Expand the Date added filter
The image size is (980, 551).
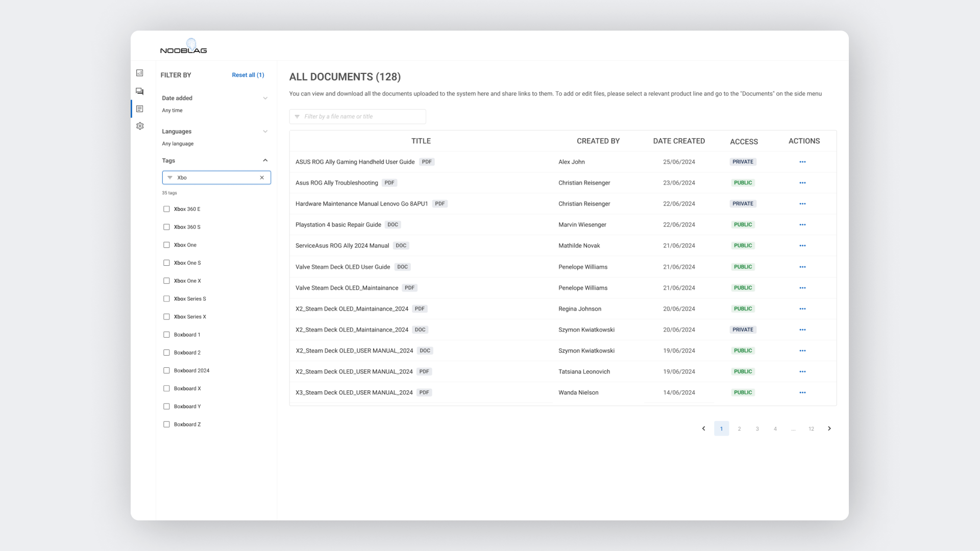click(265, 98)
